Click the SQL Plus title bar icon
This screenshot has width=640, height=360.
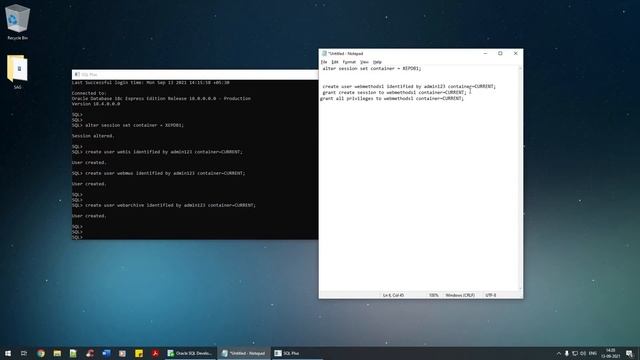(77, 74)
